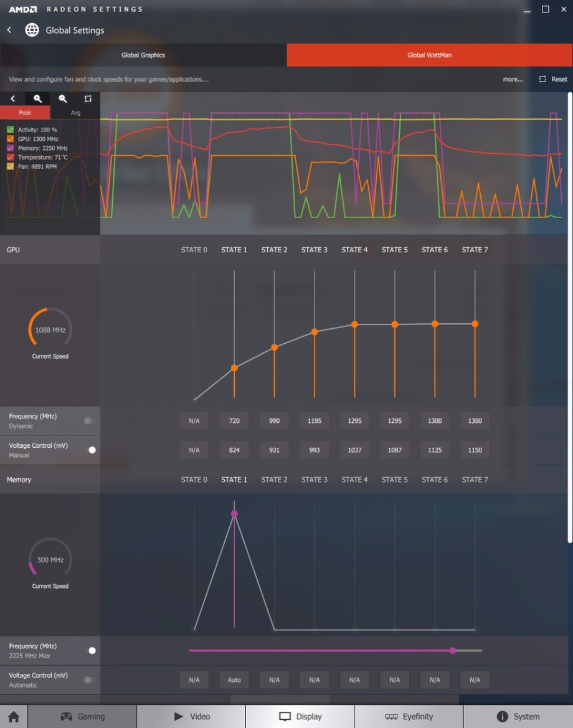
Task: Zoom in on the WattMan chart
Action: [37, 98]
